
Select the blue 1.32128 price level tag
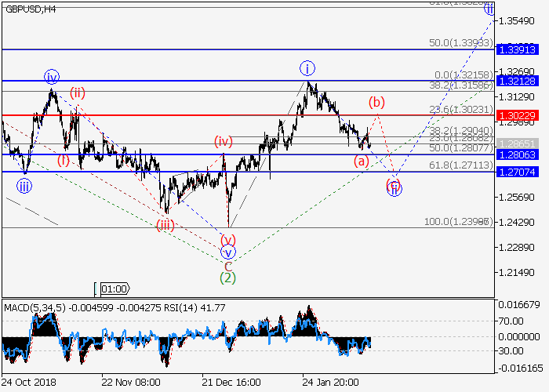(x=518, y=81)
